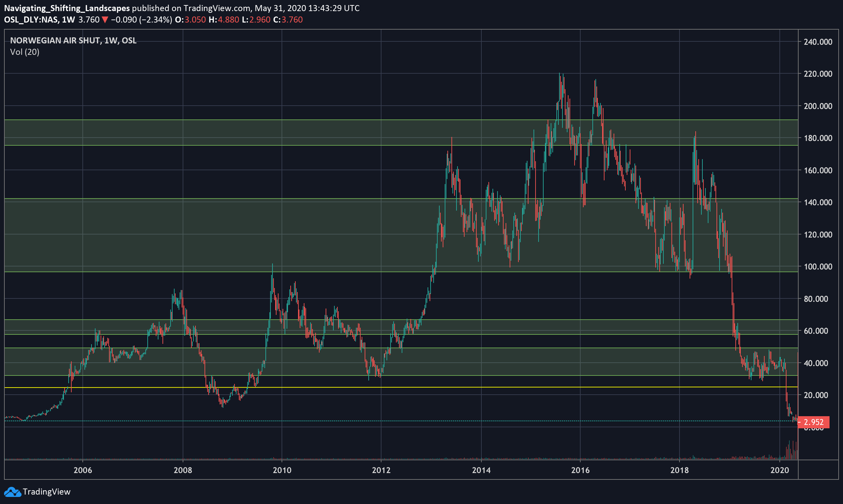Image resolution: width=843 pixels, height=504 pixels.
Task: Click the red 2.952 current price label
Action: pos(813,422)
